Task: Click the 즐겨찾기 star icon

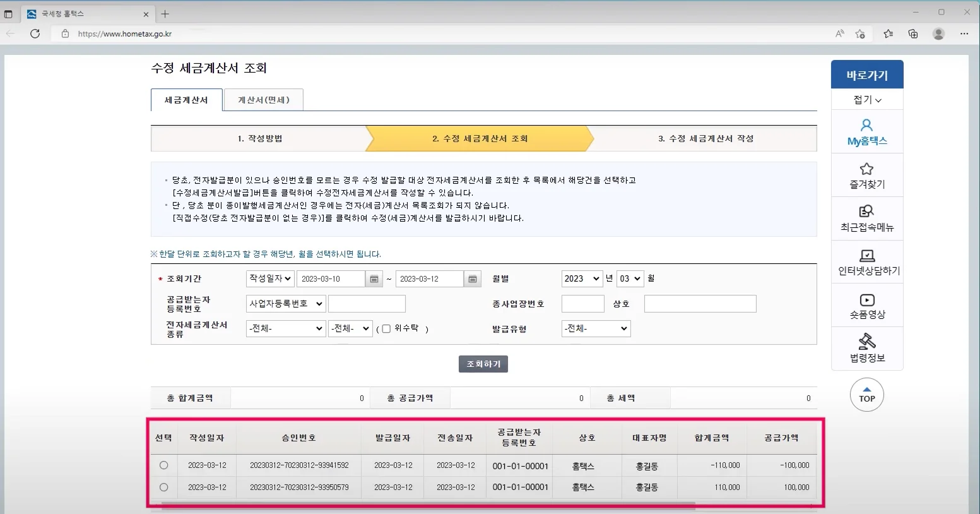Action: (x=866, y=175)
